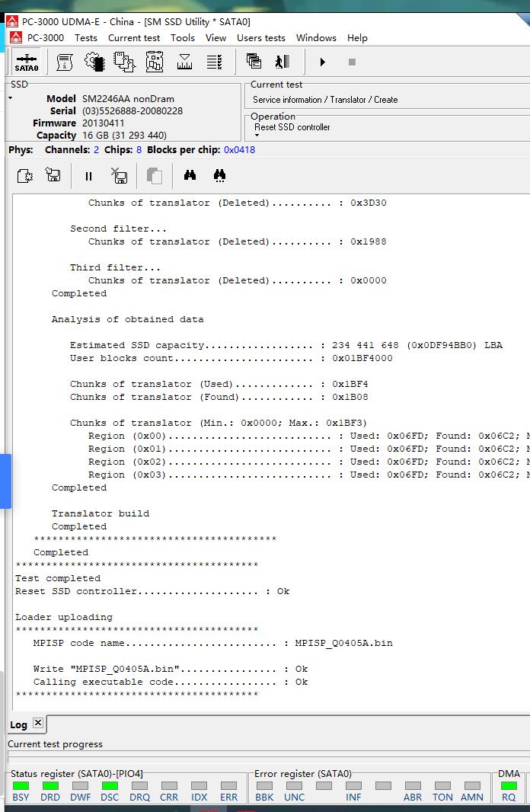This screenshot has width=530, height=812.
Task: Click the Estimated SSD capacity log line
Action: coord(286,345)
